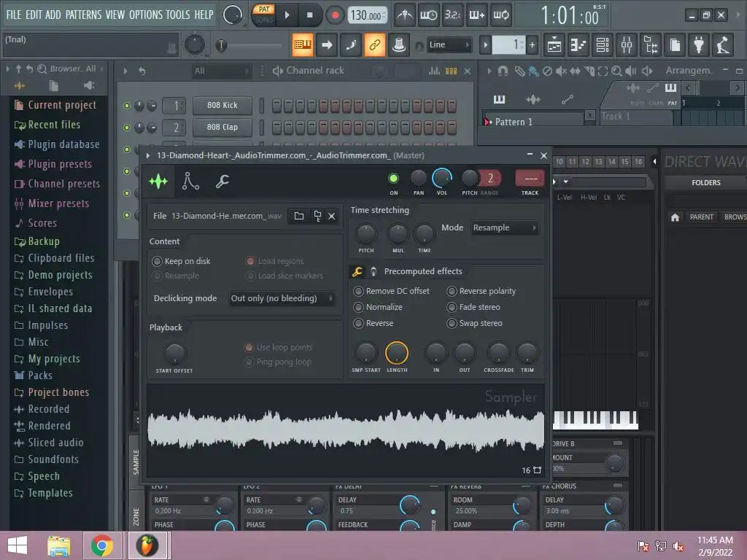Open the Mixer view icon
747x560 pixels.
click(x=627, y=45)
